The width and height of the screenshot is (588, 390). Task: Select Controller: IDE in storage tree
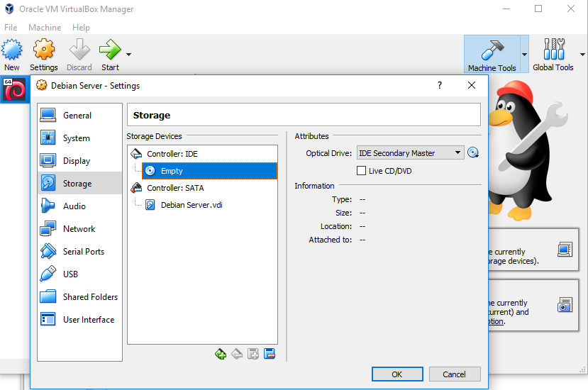tap(202, 154)
